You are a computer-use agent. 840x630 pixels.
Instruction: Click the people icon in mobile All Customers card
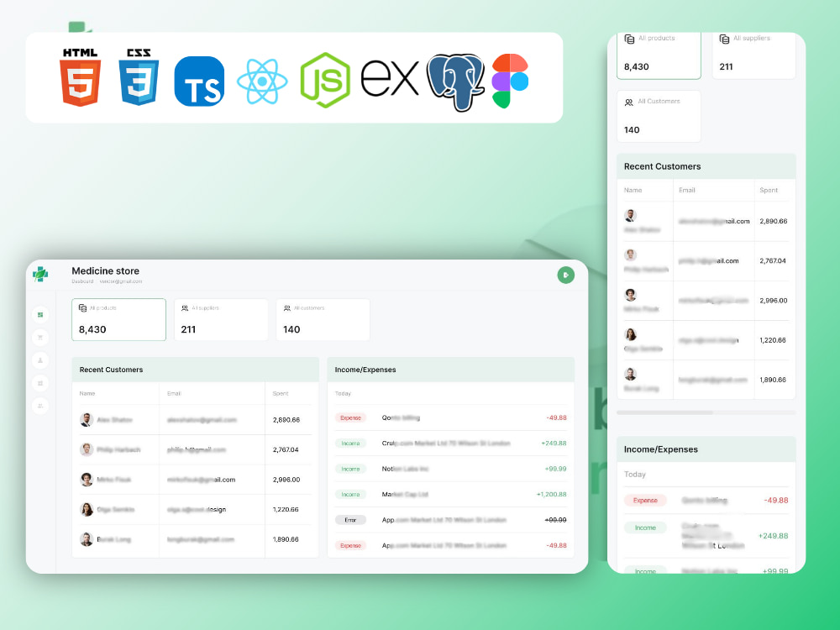pos(629,102)
